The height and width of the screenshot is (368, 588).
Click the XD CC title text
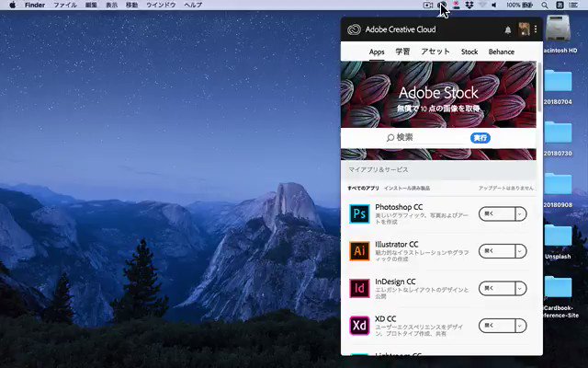(386, 318)
